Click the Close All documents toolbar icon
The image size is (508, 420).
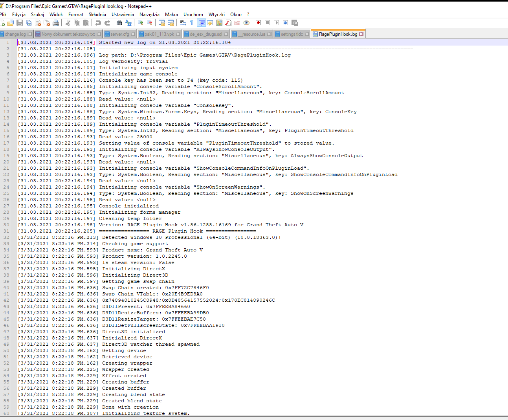[47, 23]
